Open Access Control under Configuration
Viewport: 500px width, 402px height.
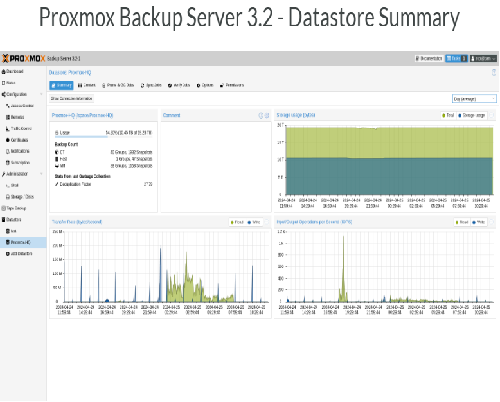coord(20,106)
